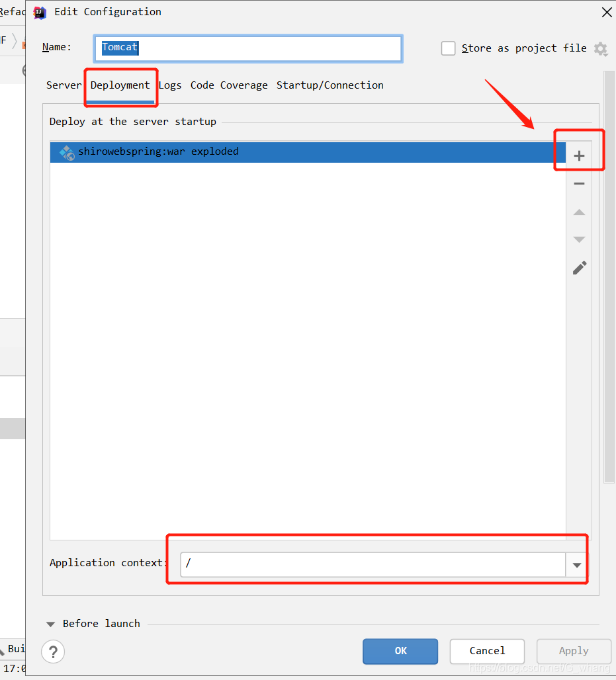
Task: Switch to the Startup/Connection tab
Action: [330, 85]
